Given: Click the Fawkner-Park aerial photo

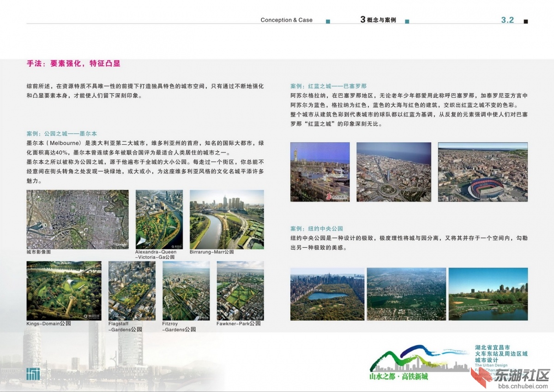Looking at the screenshot, I should [x=240, y=291].
